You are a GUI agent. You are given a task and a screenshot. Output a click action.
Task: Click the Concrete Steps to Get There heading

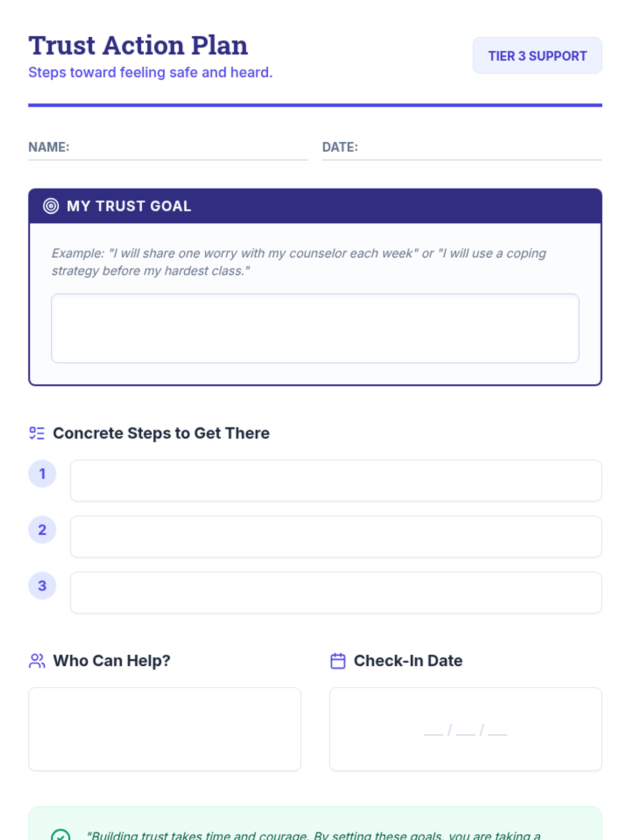[161, 433]
